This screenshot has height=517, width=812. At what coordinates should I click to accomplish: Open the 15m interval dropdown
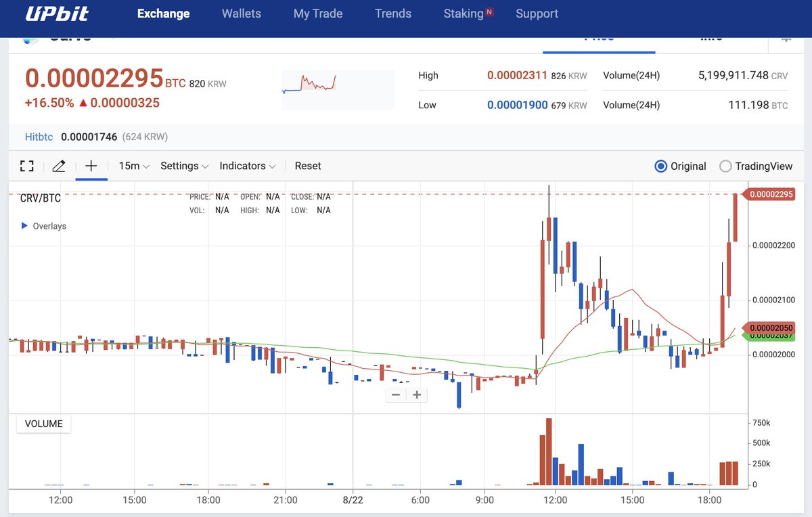point(134,166)
